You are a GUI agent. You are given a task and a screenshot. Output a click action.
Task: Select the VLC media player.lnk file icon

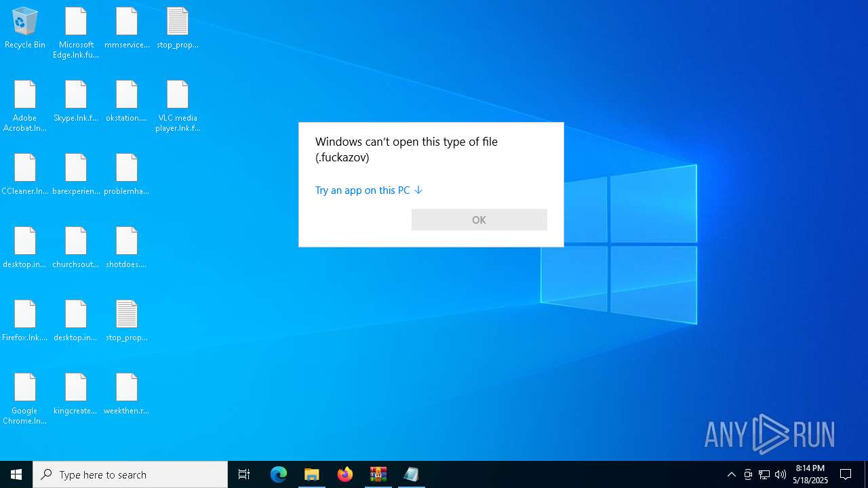pos(178,106)
